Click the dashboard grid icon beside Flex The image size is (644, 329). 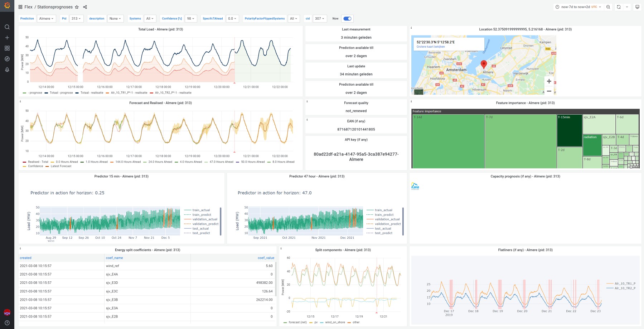click(20, 7)
